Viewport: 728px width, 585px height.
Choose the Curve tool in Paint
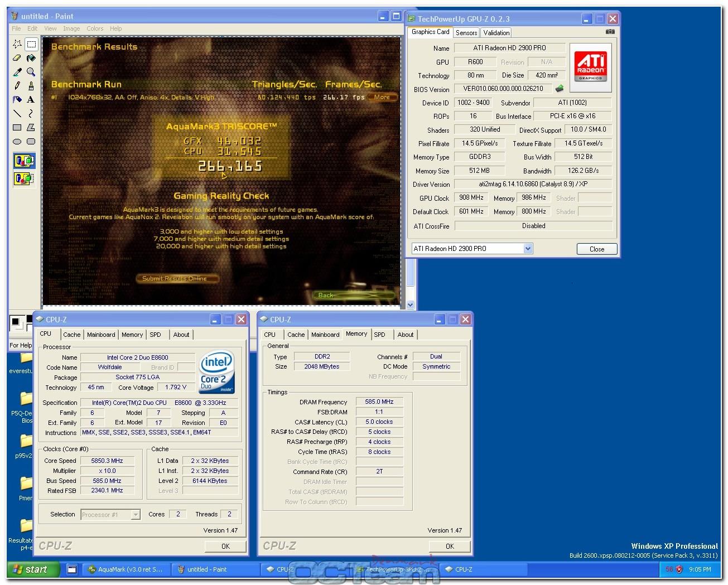click(31, 114)
